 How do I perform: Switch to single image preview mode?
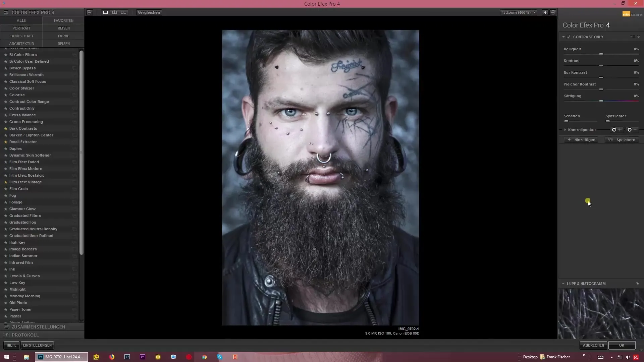105,12
